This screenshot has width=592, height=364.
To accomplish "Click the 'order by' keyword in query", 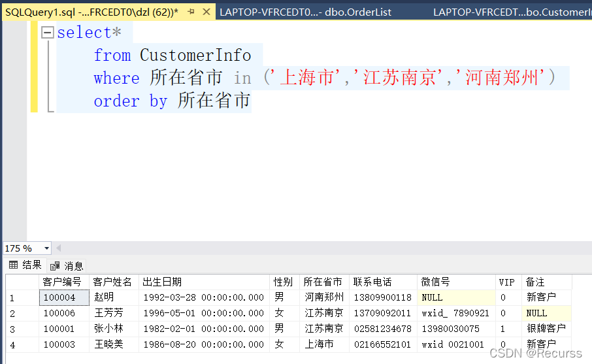I will (x=131, y=101).
